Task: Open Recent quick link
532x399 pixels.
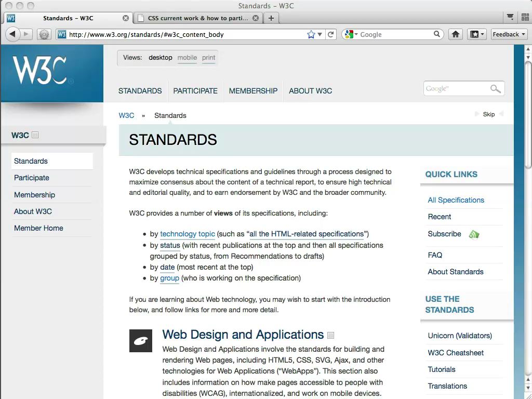Action: (x=440, y=217)
